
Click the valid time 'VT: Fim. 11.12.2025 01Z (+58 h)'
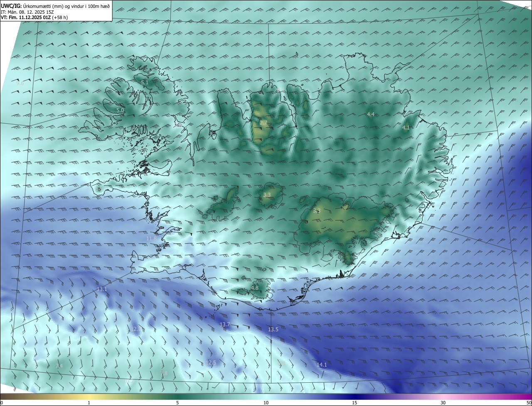34,17
